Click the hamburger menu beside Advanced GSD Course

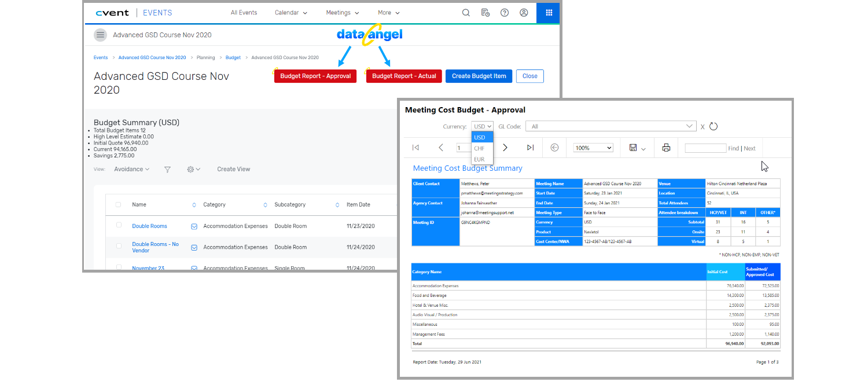click(x=100, y=35)
